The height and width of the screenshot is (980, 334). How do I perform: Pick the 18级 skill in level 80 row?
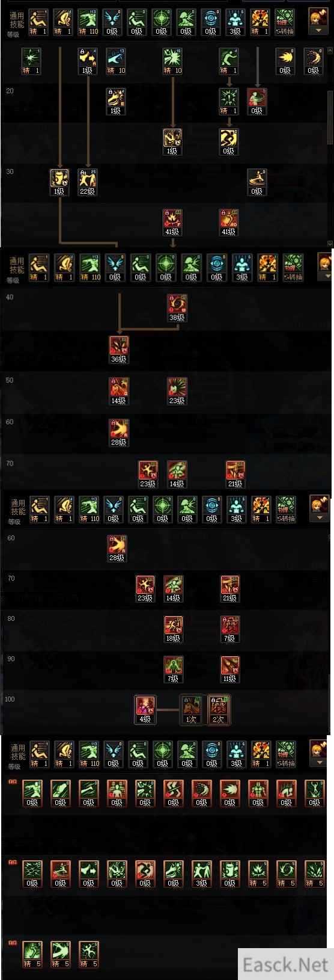173,629
